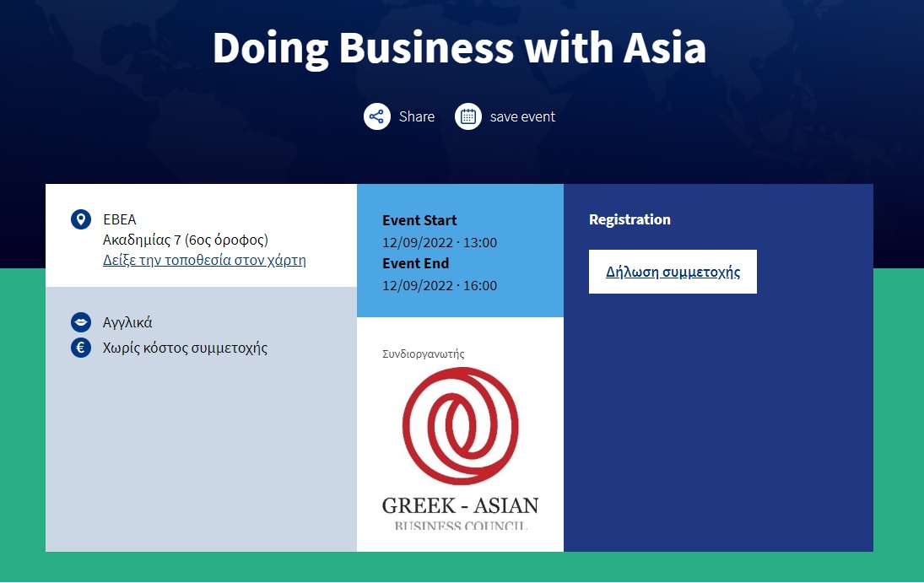Click the end time 12/09/2022 · 16:00
The width and height of the screenshot is (924, 583).
coord(439,285)
